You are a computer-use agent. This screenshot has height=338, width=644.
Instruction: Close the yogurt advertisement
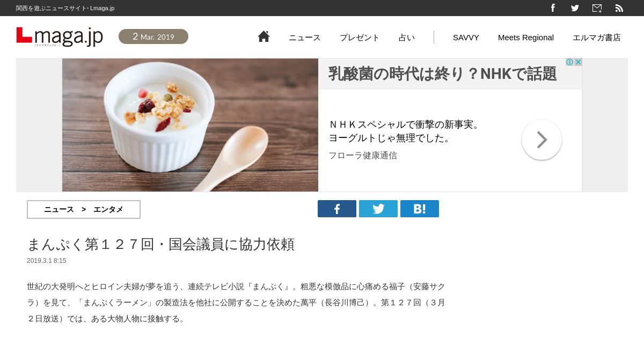tap(578, 62)
